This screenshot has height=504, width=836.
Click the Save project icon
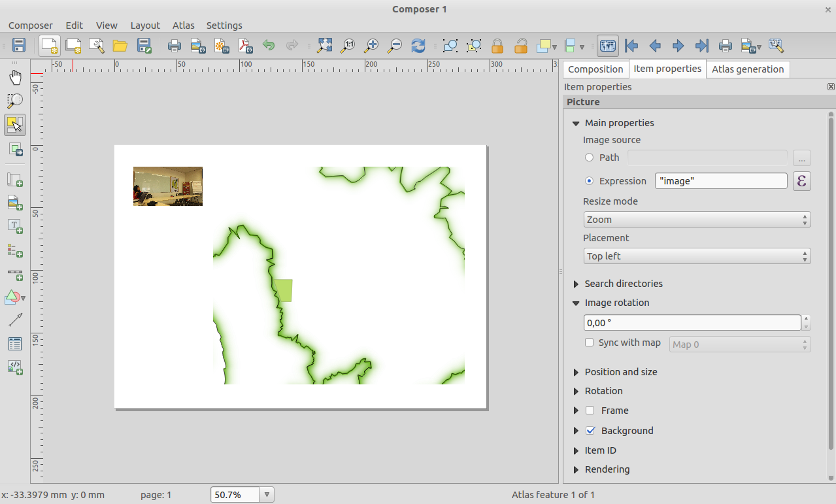19,46
